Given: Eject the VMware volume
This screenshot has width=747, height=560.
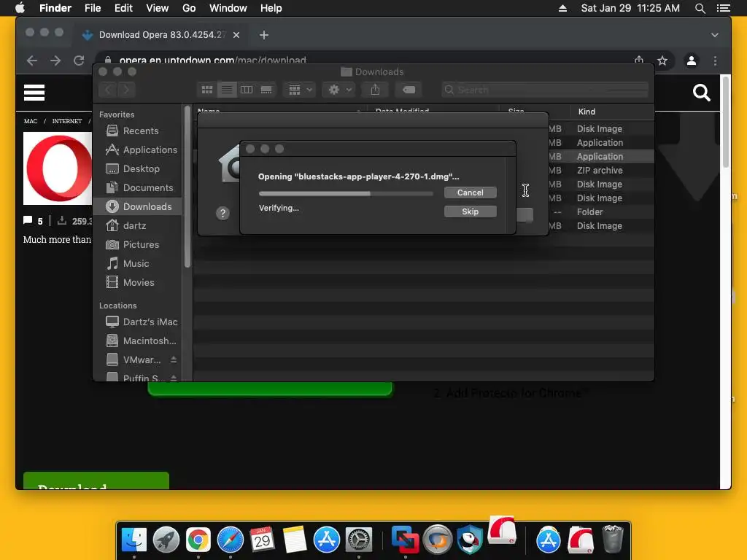Looking at the screenshot, I should tap(174, 359).
